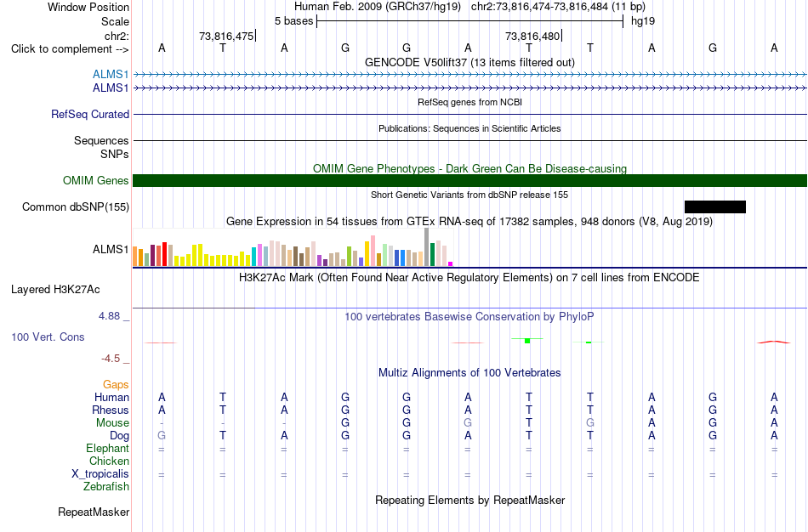Image resolution: width=808 pixels, height=532 pixels.
Task: Click the 4.88 PhyloP upper scale value
Action: coord(109,315)
